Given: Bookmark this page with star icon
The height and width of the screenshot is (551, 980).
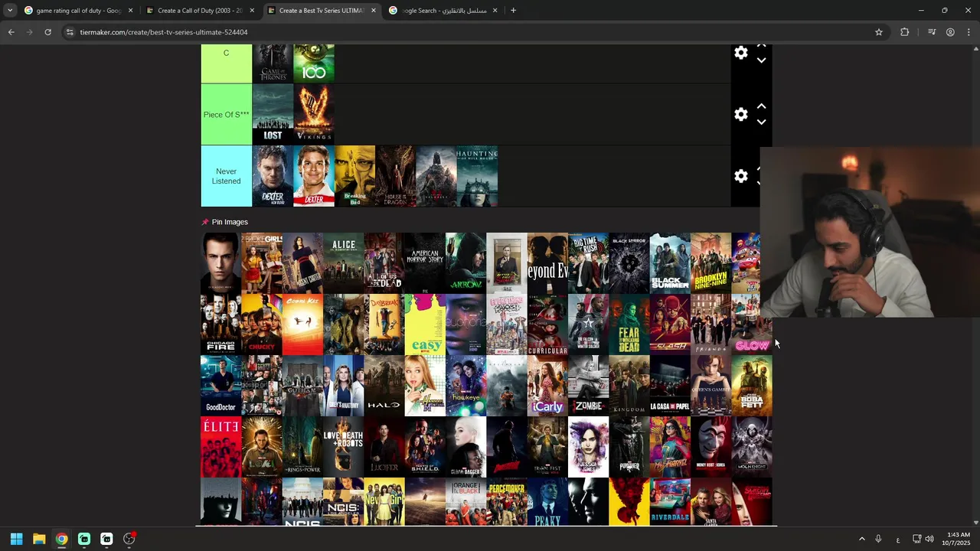Looking at the screenshot, I should pyautogui.click(x=879, y=32).
